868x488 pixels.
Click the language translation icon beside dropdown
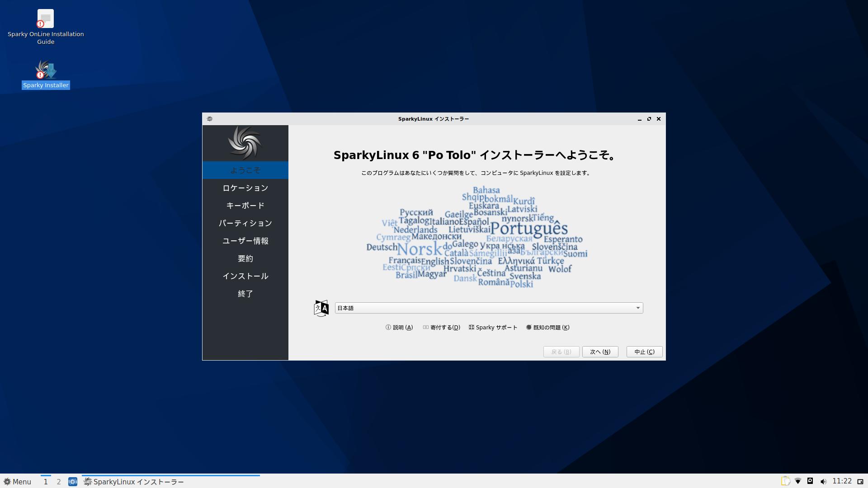[321, 308]
